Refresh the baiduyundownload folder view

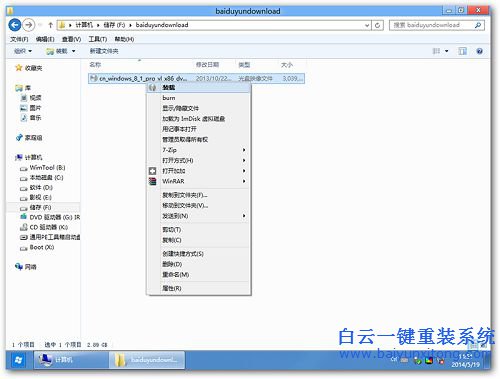[x=377, y=25]
